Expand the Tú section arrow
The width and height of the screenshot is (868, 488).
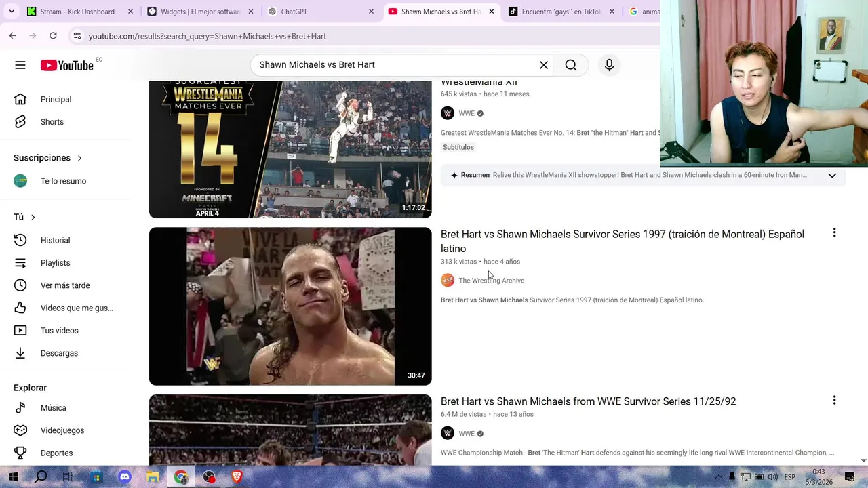click(33, 217)
